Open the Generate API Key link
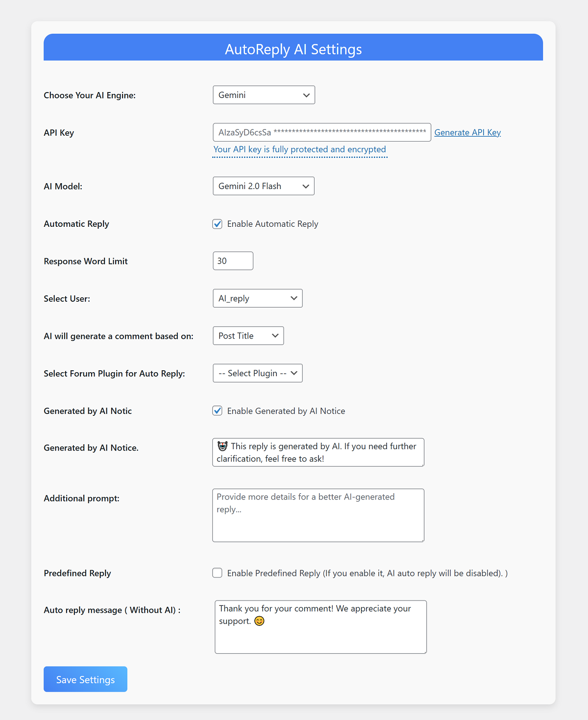This screenshot has width=588, height=720. click(467, 133)
